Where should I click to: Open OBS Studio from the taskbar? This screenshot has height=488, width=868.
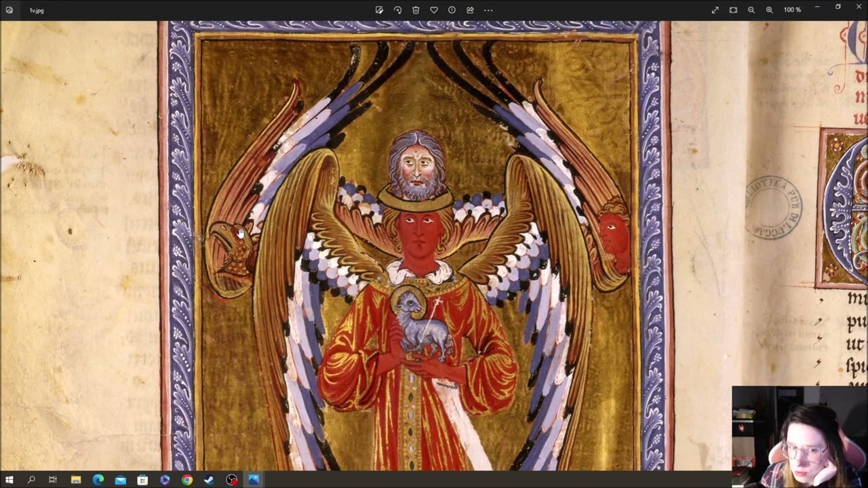[231, 480]
